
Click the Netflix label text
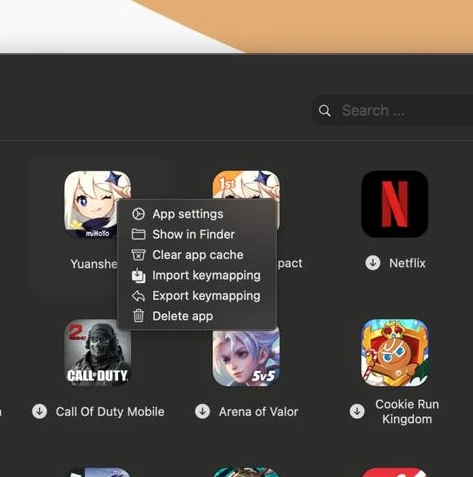point(407,263)
